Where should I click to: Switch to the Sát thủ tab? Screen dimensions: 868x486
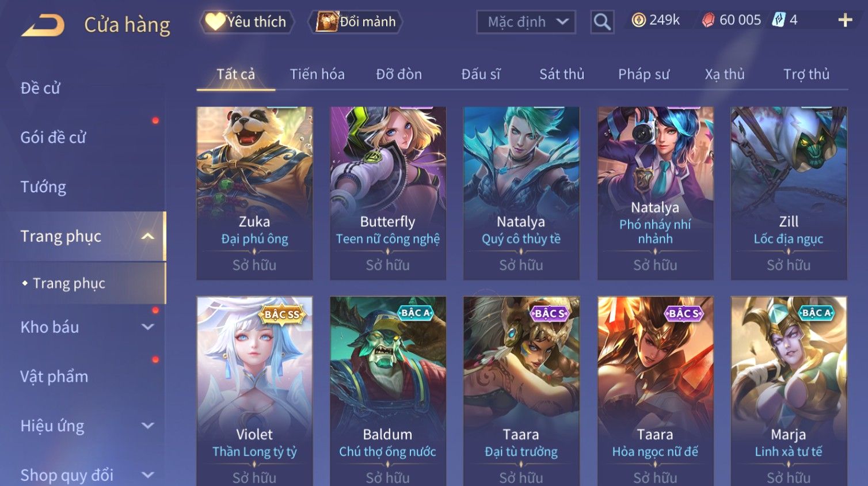pos(562,74)
